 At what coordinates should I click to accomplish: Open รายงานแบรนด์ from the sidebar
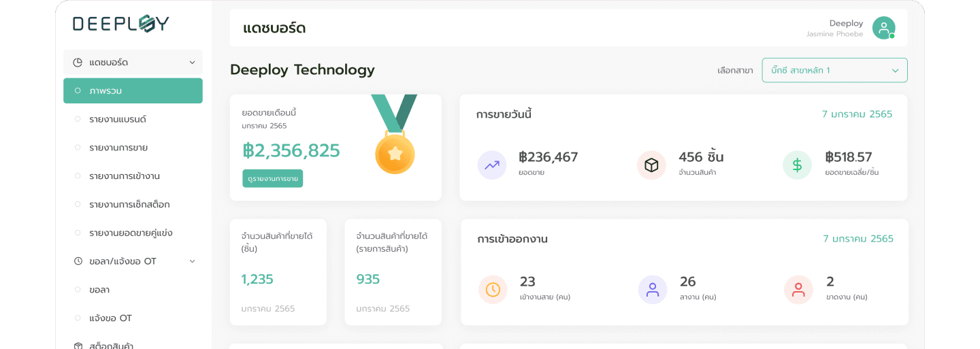tap(118, 119)
